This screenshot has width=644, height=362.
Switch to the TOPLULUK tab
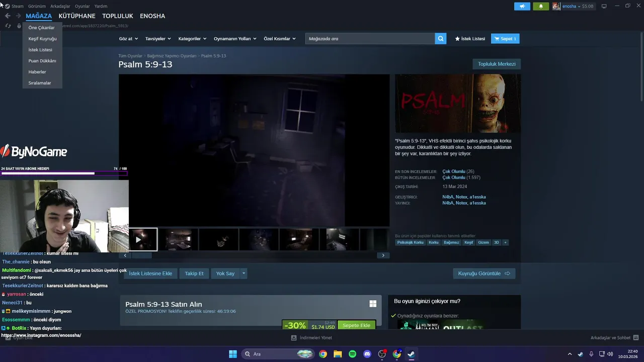[x=118, y=16]
